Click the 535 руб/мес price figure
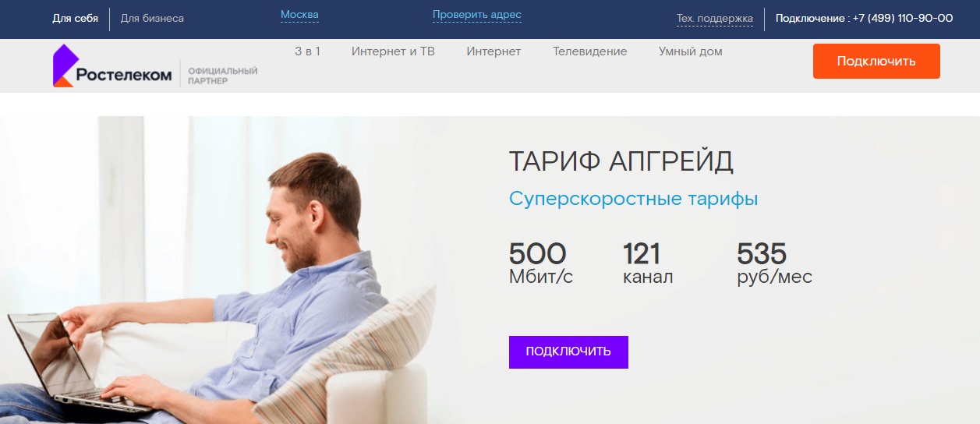The image size is (980, 424). [774, 263]
